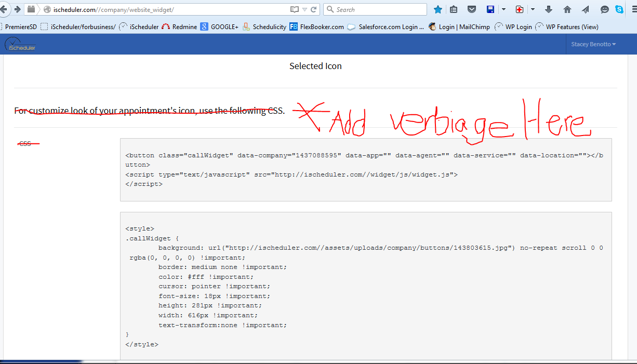Viewport: 637px width, 364px height.
Task: Click the iScheduler logo in header
Action: 20,45
